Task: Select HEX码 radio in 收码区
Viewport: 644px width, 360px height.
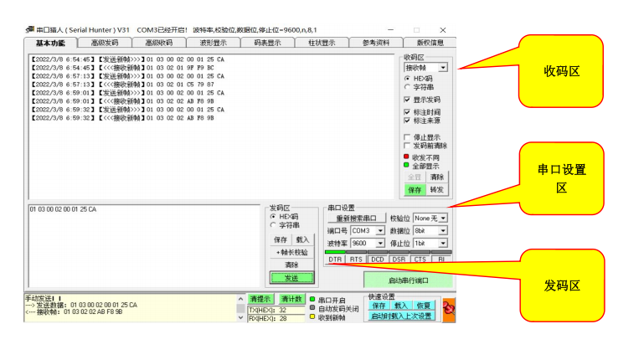Action: (x=407, y=78)
